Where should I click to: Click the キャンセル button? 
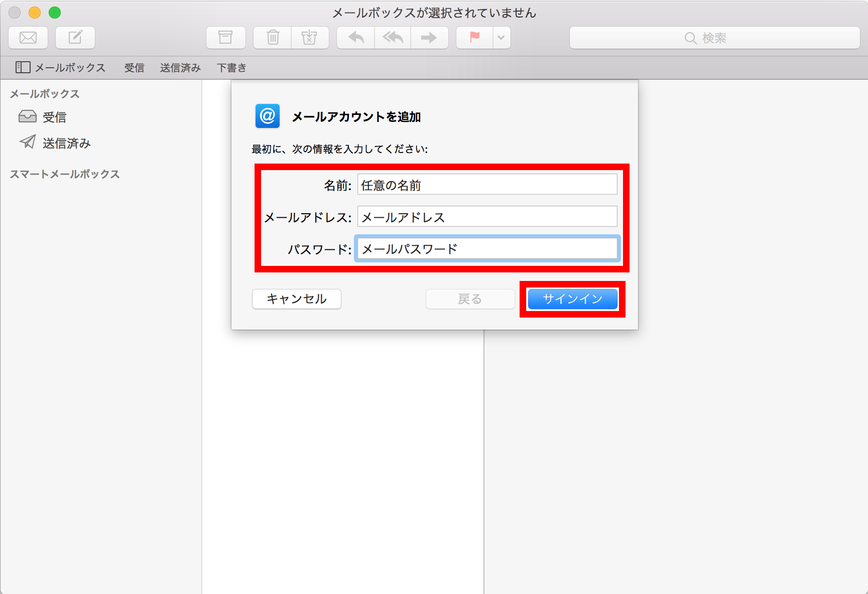pyautogui.click(x=296, y=299)
